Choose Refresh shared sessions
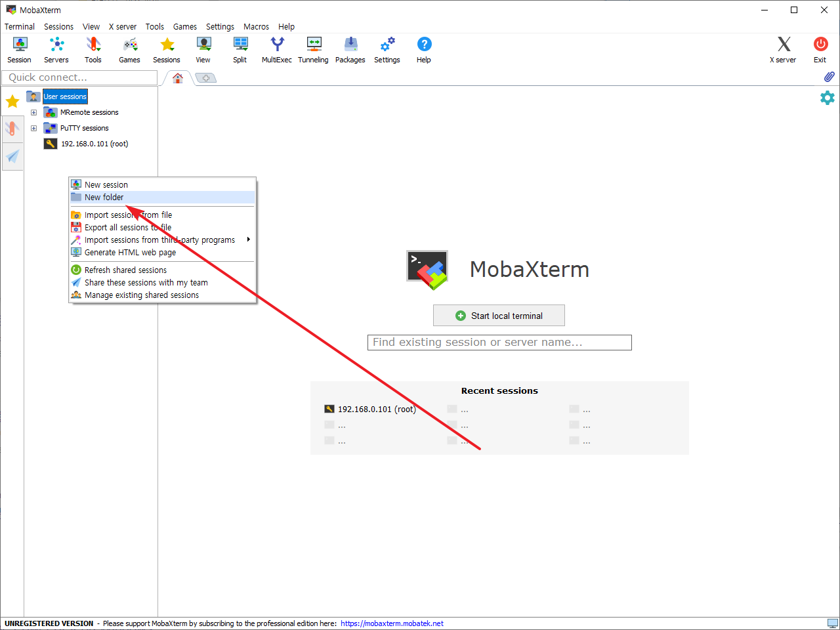The image size is (840, 630). [x=162, y=270]
